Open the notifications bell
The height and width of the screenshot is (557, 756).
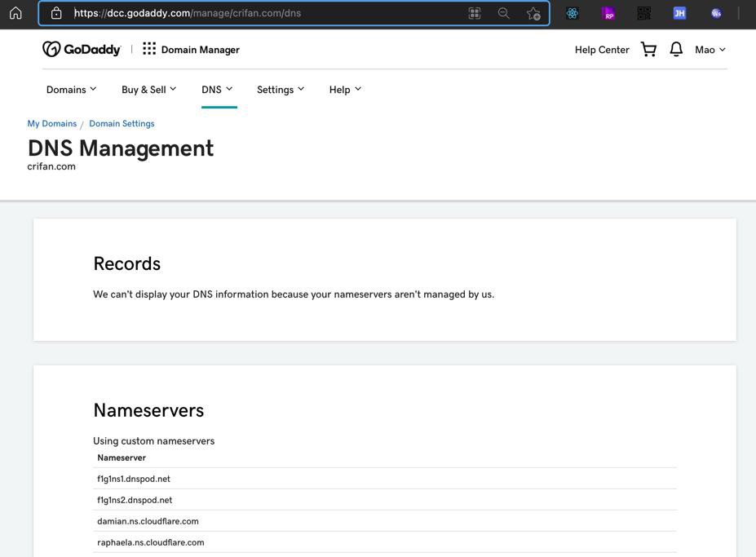click(676, 49)
